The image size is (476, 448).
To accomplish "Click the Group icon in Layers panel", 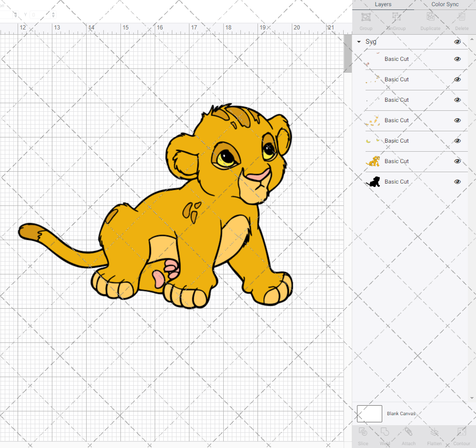I will tap(366, 17).
